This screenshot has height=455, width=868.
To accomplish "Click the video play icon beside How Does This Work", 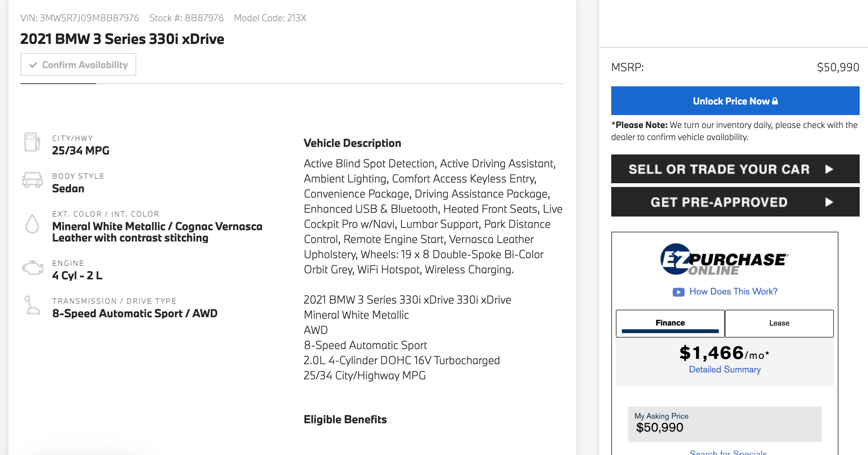I will 678,292.
